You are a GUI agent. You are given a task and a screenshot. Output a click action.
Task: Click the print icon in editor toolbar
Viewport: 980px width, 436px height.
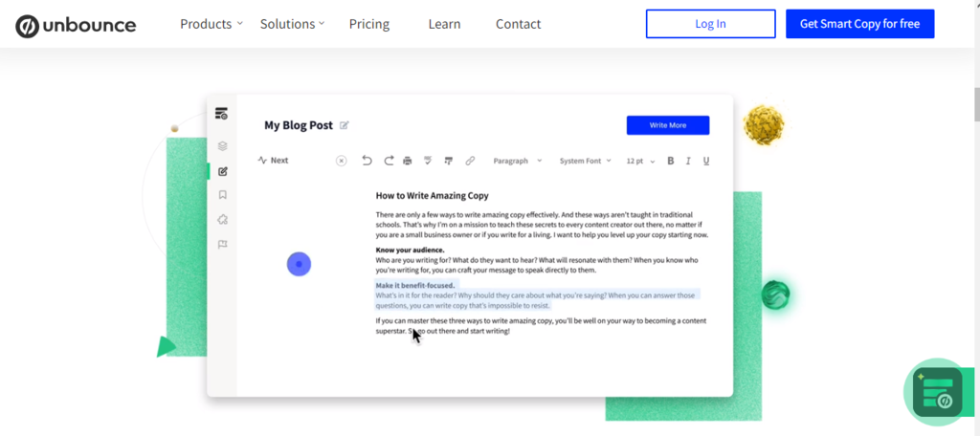coord(407,161)
